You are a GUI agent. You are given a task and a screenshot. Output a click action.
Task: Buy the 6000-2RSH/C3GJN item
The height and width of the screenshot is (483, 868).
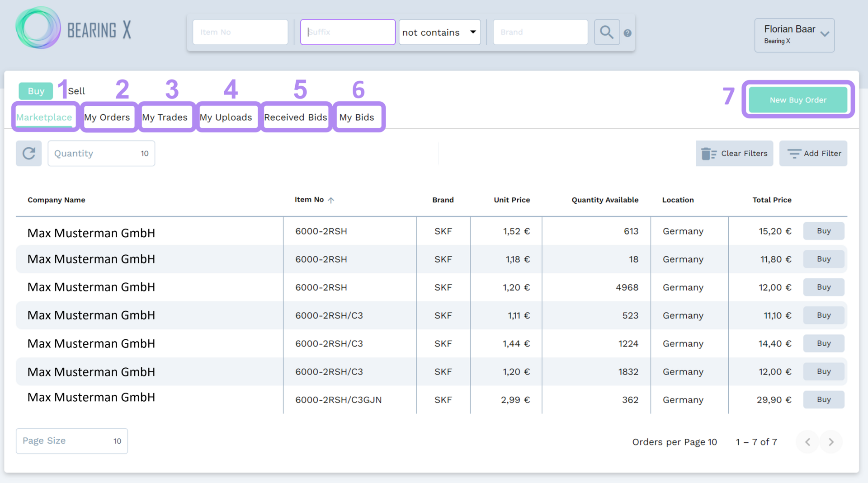(824, 399)
